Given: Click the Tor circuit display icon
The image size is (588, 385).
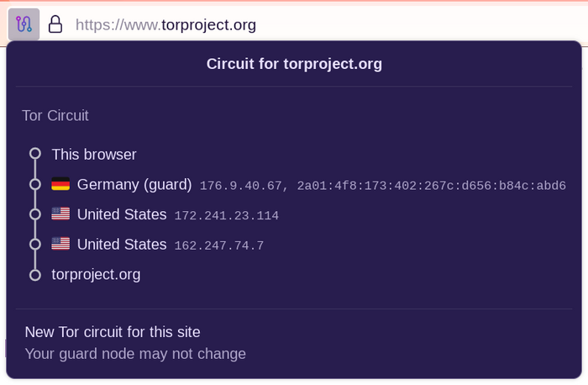Looking at the screenshot, I should (x=24, y=24).
